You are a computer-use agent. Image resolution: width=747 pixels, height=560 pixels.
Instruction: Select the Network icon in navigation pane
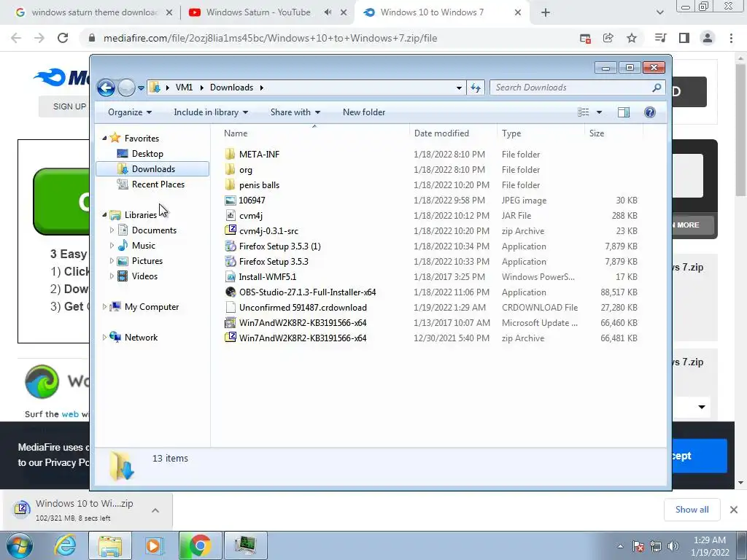[115, 337]
